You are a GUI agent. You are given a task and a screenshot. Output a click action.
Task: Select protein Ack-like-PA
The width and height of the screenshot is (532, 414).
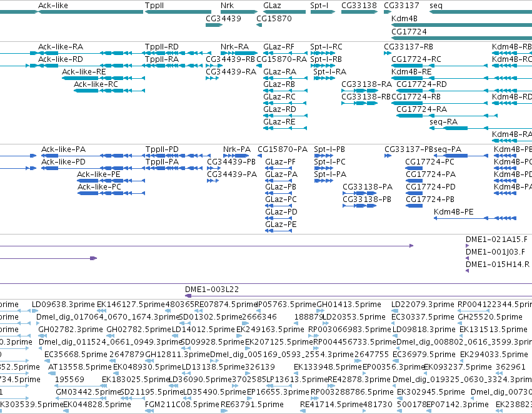pos(63,149)
